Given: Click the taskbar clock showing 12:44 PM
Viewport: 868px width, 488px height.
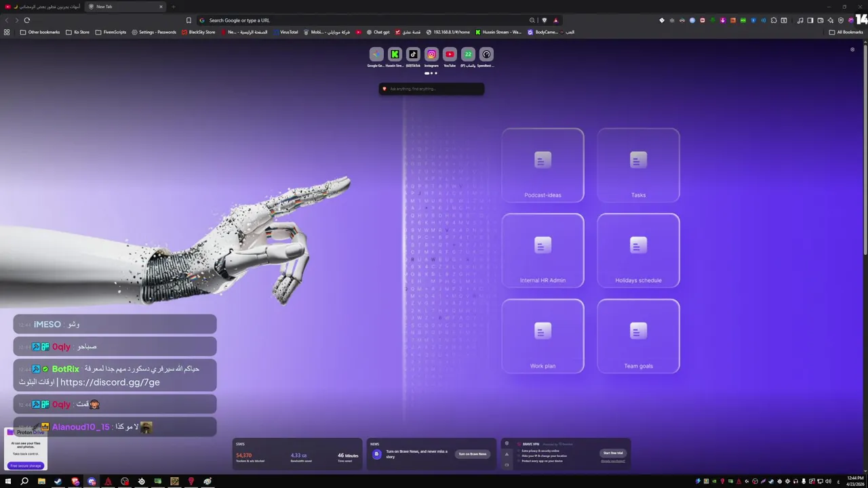Looking at the screenshot, I should click(x=856, y=482).
